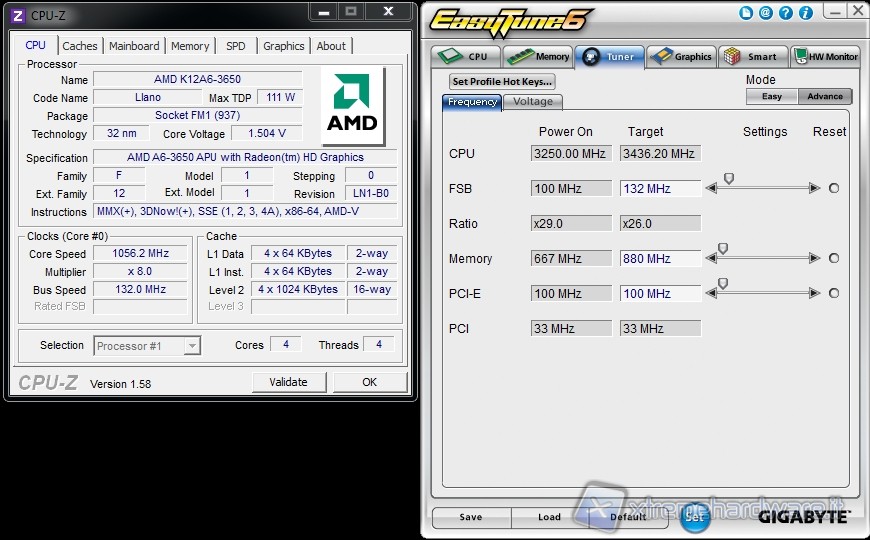The image size is (870, 540).
Task: Click the PCI-E slider right arrow
Action: [815, 293]
